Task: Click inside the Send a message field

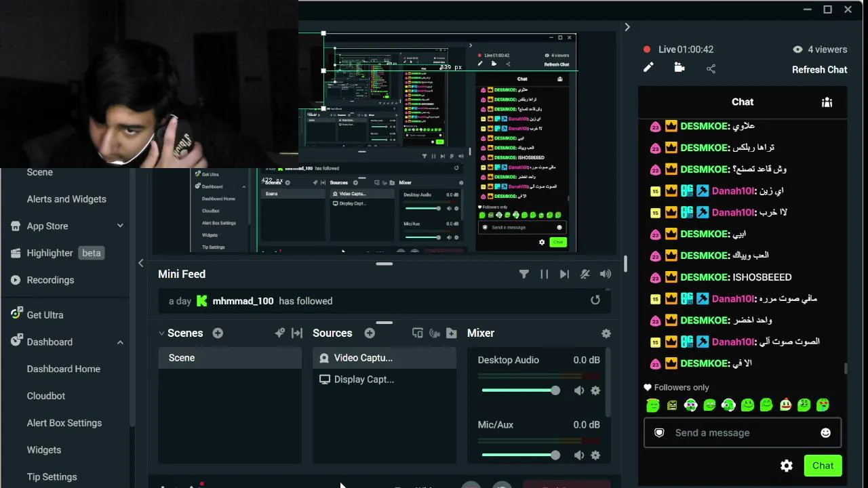Action: [743, 432]
